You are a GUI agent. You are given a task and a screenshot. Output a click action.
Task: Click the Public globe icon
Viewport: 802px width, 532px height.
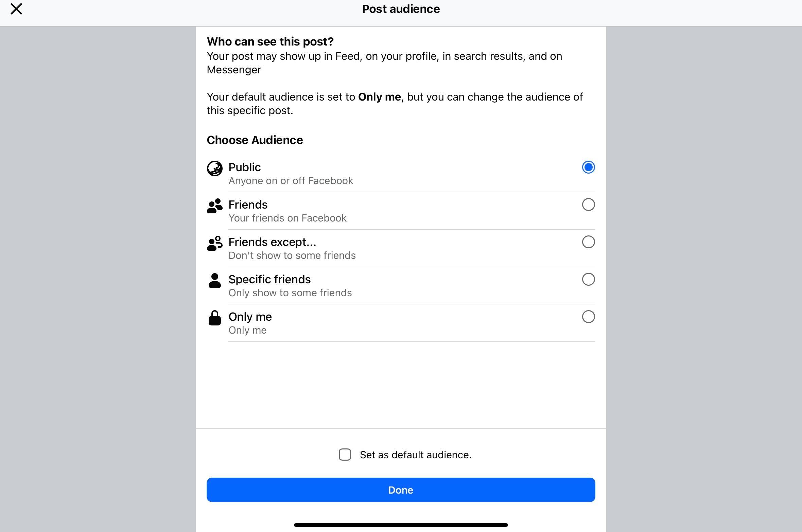tap(215, 168)
